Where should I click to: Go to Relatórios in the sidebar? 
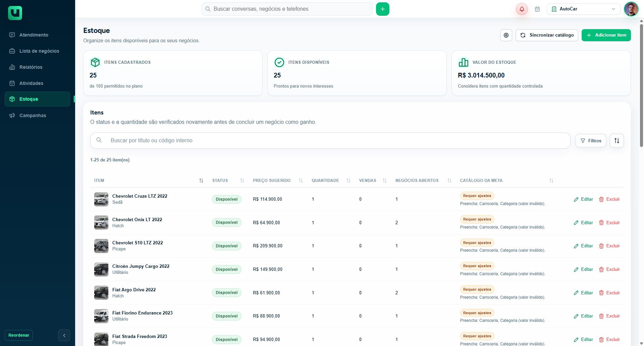pos(31,67)
